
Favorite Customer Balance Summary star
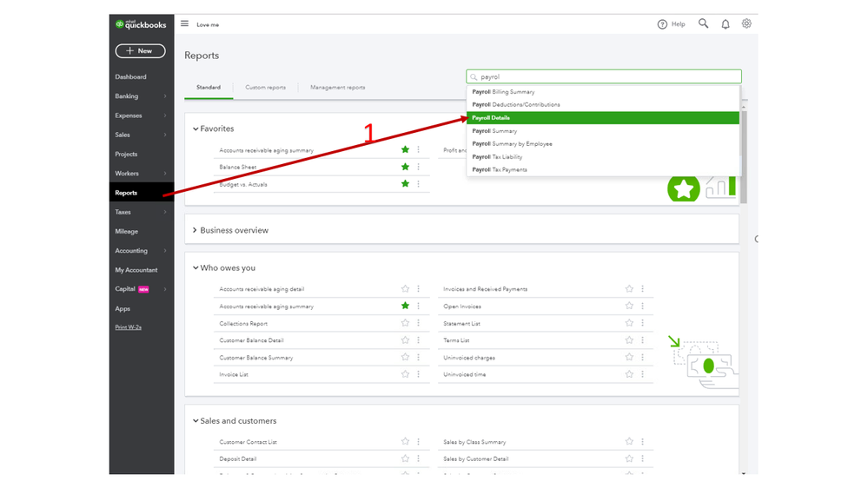pos(405,358)
